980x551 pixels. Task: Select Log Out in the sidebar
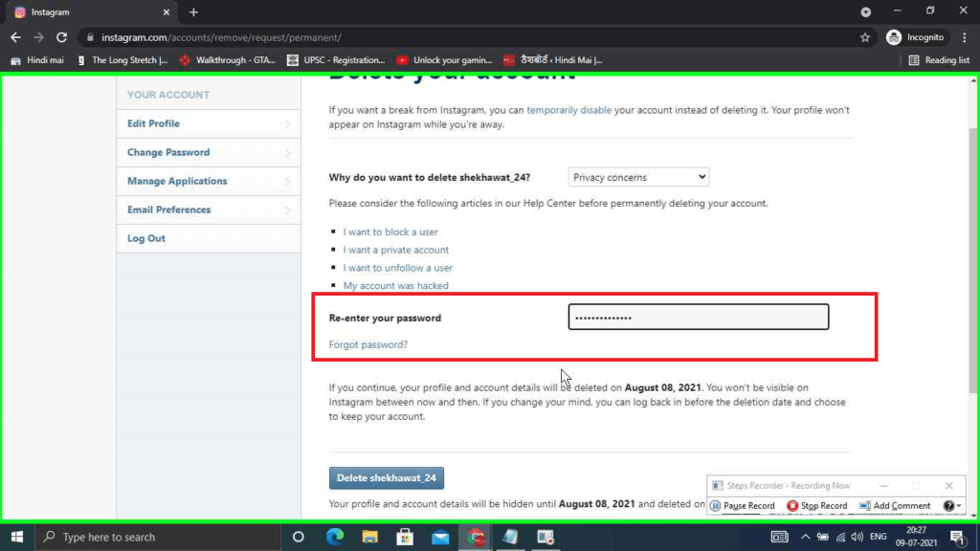pos(208,238)
